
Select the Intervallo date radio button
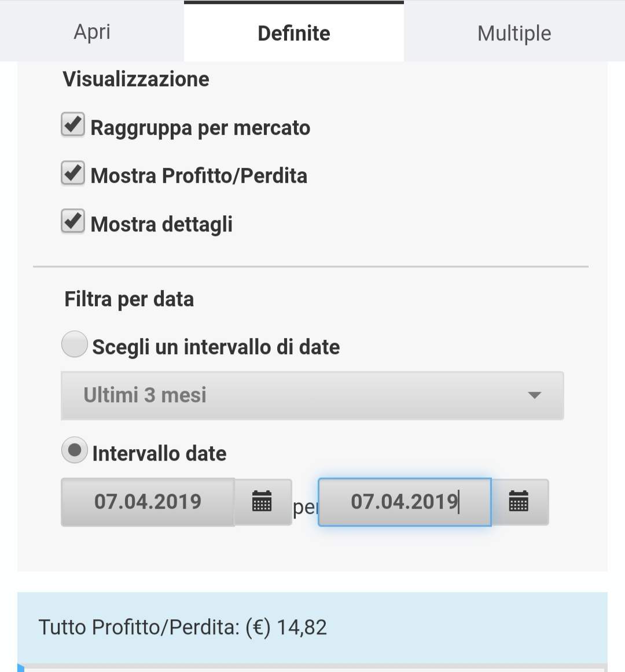tap(75, 450)
